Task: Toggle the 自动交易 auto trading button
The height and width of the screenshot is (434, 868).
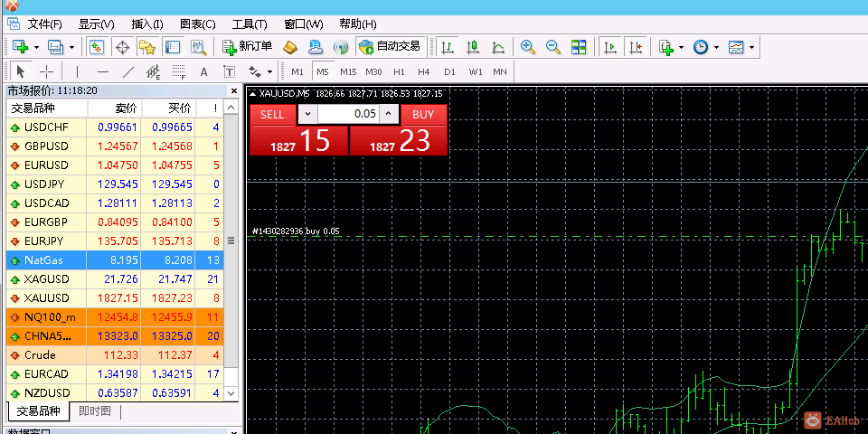Action: [390, 46]
